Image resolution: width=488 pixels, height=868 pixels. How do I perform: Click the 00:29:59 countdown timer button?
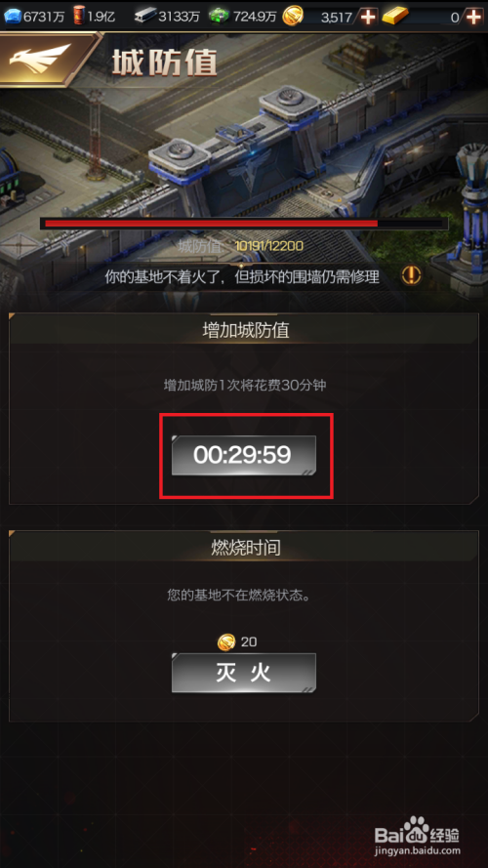coord(243,455)
